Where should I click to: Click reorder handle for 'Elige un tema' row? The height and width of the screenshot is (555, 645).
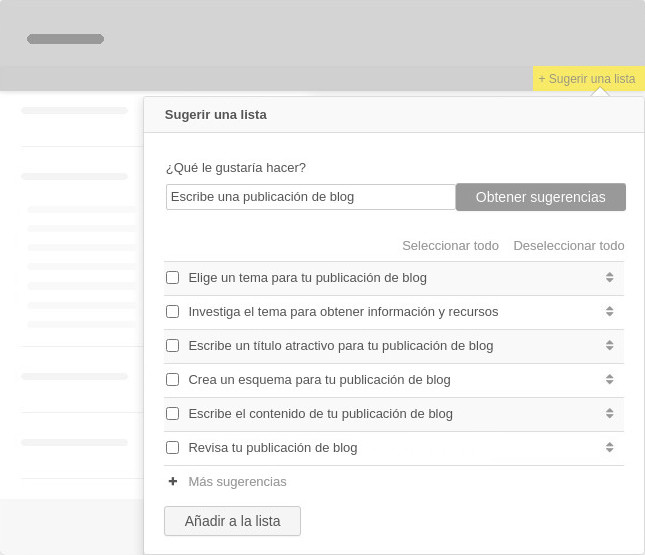coord(610,277)
